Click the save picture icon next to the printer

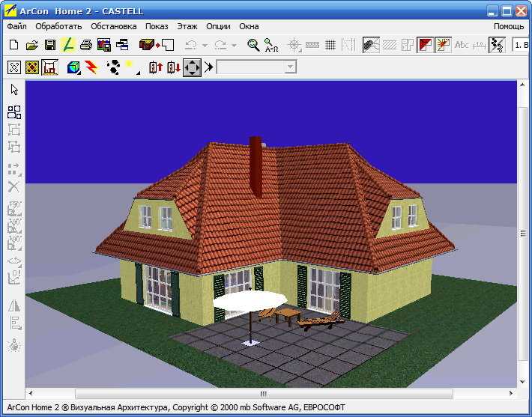click(x=104, y=45)
